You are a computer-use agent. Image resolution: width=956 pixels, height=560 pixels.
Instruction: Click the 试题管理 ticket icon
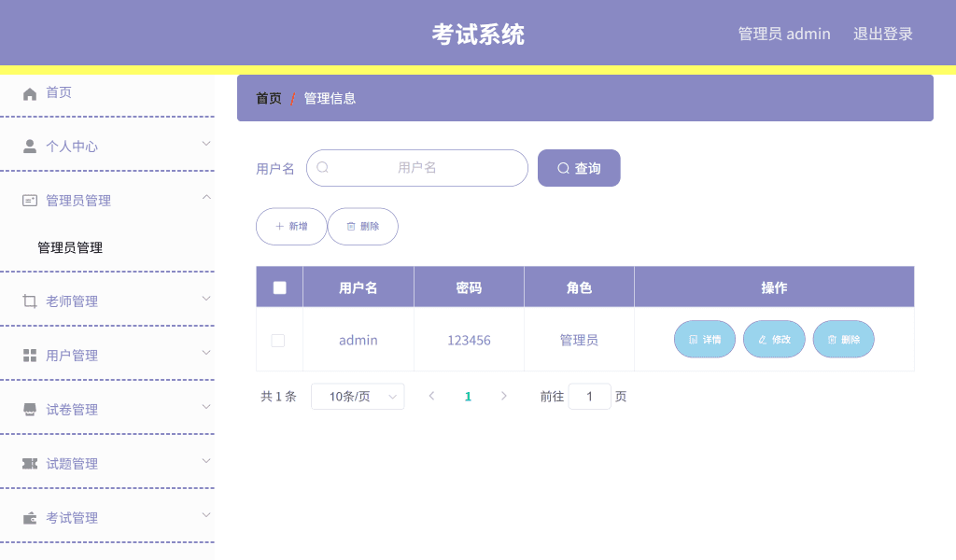tap(27, 463)
